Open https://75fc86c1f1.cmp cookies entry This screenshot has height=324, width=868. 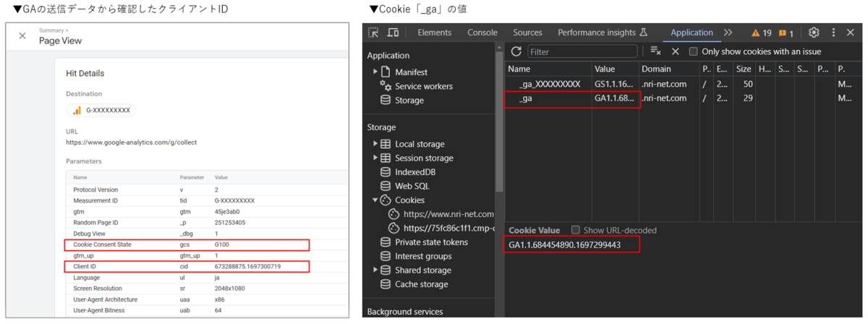(448, 228)
